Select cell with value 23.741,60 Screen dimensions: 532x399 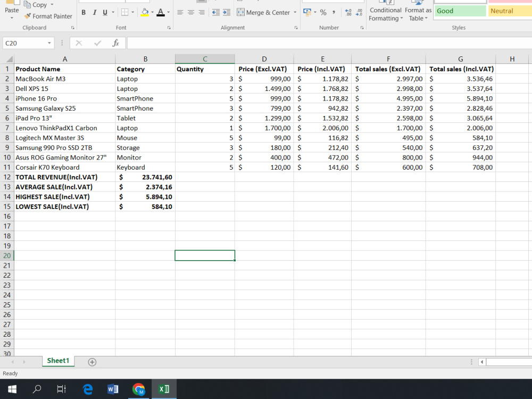[145, 177]
